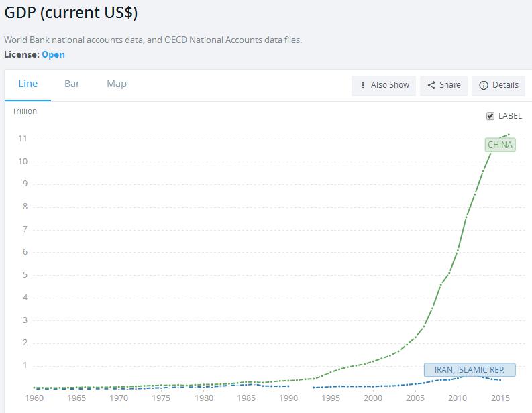Viewport: 532px width, 413px height.
Task: Click the IRAN, ISLAMIC REP. label
Action: pos(470,369)
